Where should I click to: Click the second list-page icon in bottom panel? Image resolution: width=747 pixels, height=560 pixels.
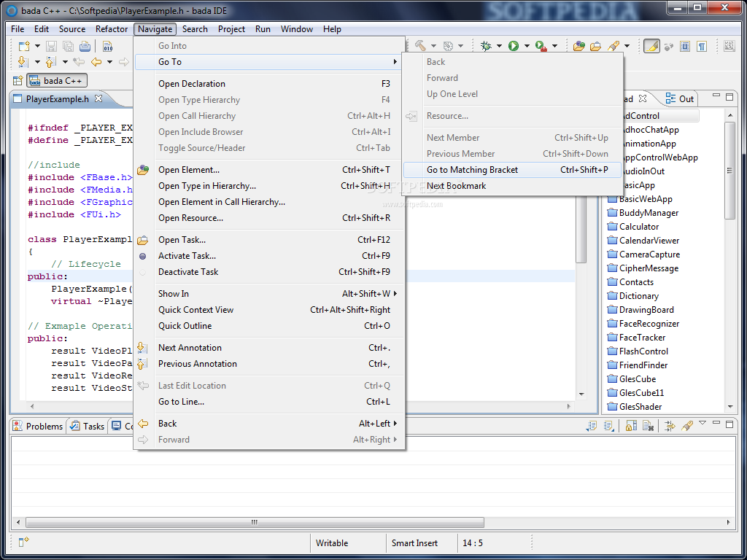pos(608,425)
